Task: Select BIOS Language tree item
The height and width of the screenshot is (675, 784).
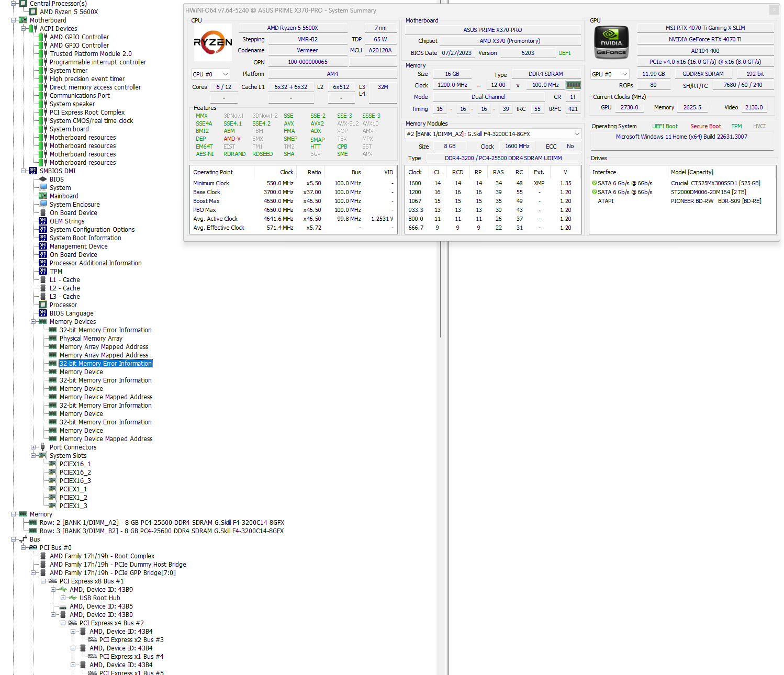Action: 71,313
